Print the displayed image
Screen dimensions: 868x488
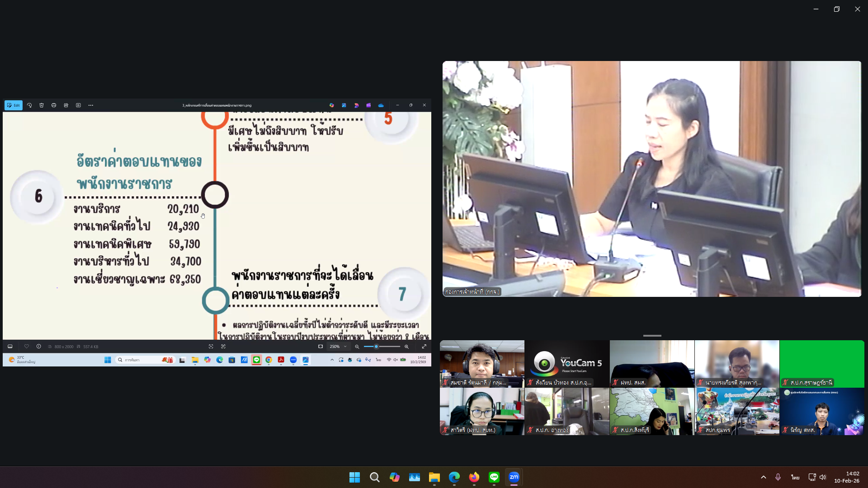[x=54, y=105]
